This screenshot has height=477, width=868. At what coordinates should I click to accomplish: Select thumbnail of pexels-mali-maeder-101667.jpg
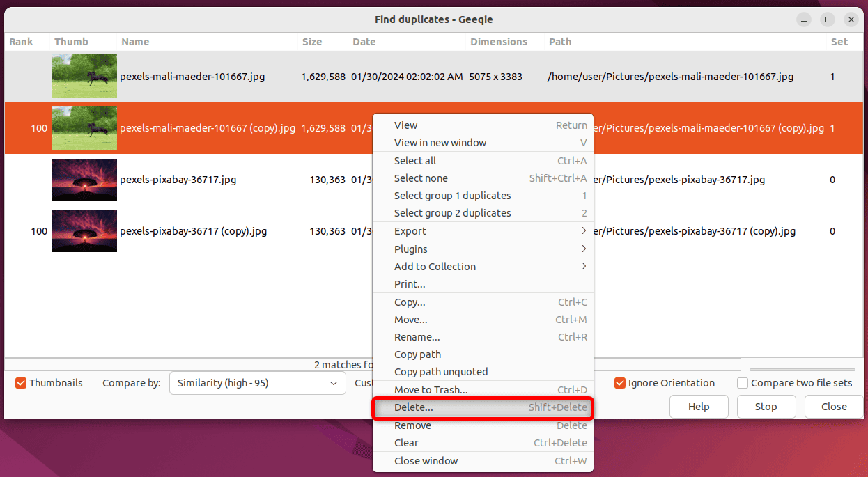pyautogui.click(x=84, y=77)
